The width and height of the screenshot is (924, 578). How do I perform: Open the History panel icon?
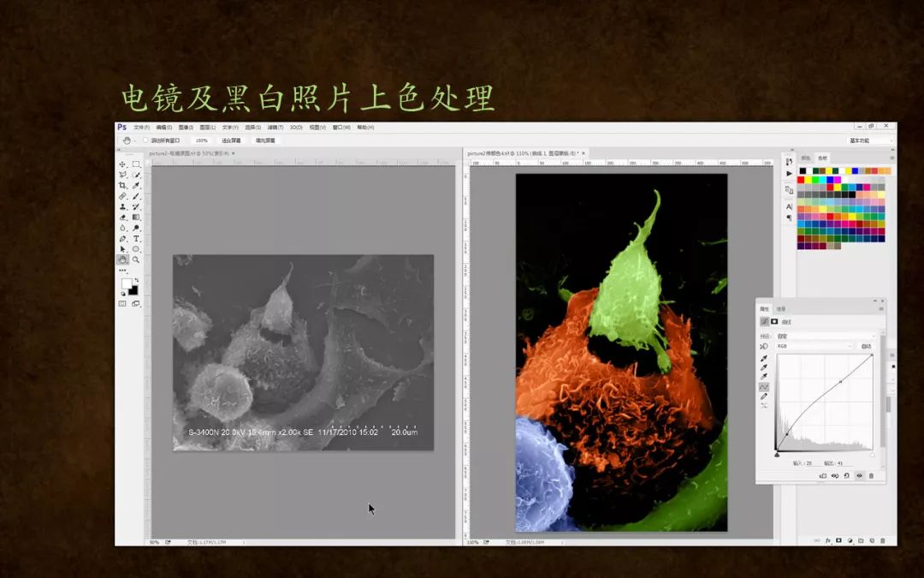pyautogui.click(x=789, y=162)
